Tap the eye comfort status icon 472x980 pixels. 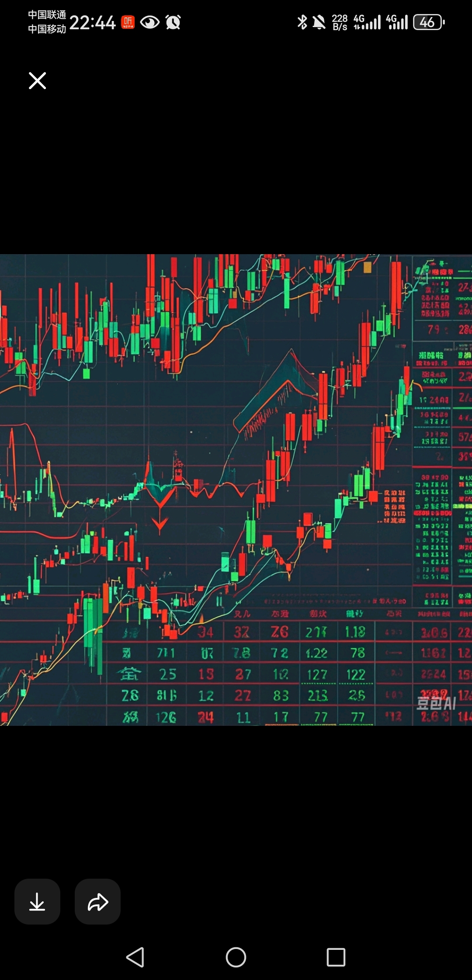150,22
